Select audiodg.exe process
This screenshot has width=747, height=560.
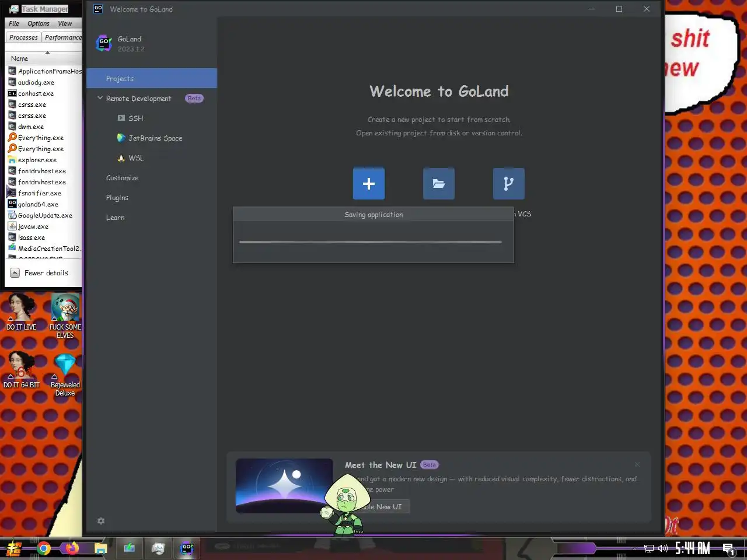tap(44, 82)
